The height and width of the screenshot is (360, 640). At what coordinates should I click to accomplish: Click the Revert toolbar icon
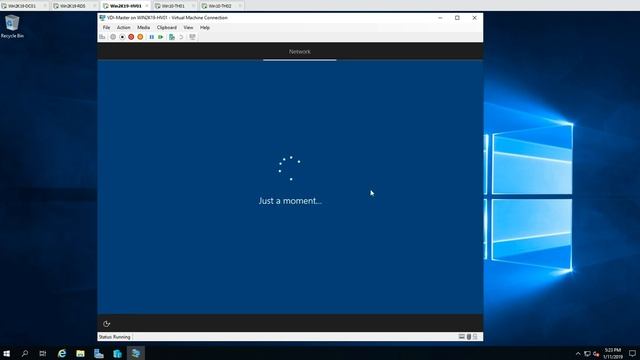click(x=181, y=37)
